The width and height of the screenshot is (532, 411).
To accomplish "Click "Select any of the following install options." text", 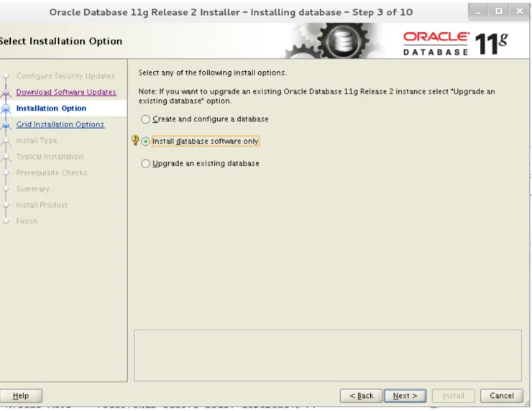I will [x=212, y=73].
